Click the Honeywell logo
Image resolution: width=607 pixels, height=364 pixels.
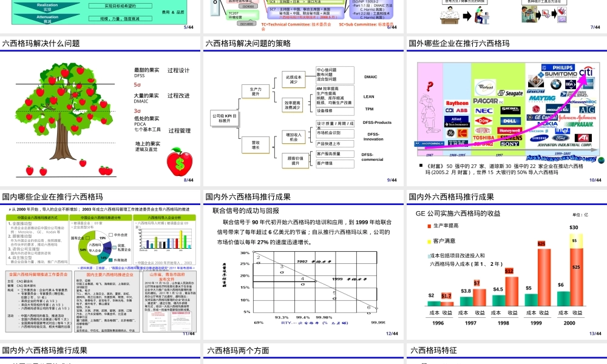pyautogui.click(x=510, y=131)
